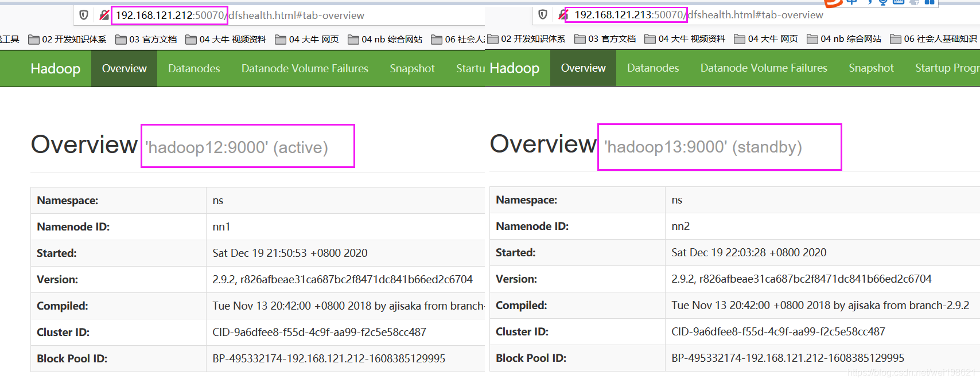
Task: Click the Namenode ID value nn2
Action: pyautogui.click(x=680, y=226)
